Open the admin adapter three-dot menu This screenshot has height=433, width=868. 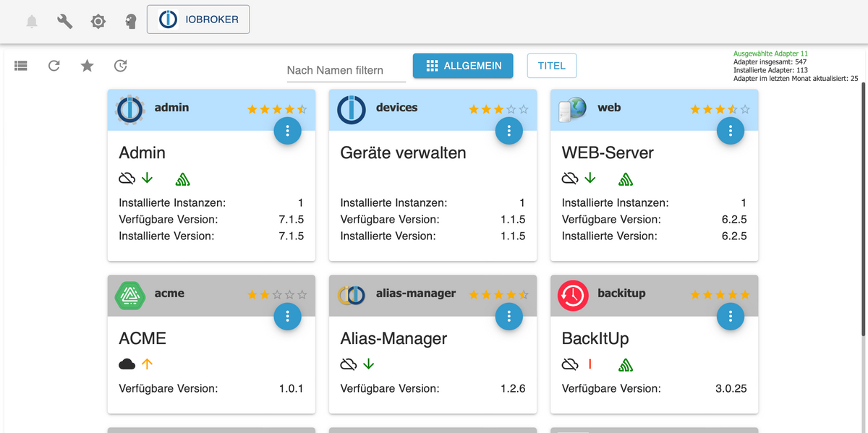pyautogui.click(x=288, y=131)
